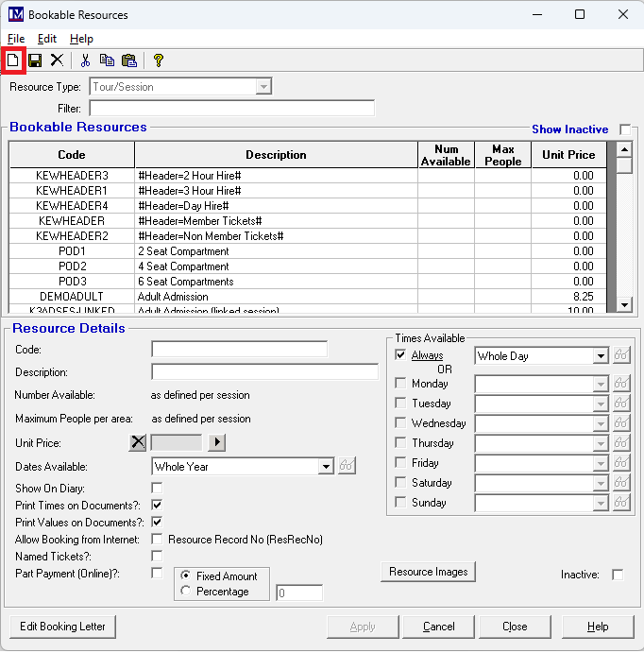This screenshot has height=653, width=644.
Task: Uncheck Print Times on Documents
Action: [157, 506]
